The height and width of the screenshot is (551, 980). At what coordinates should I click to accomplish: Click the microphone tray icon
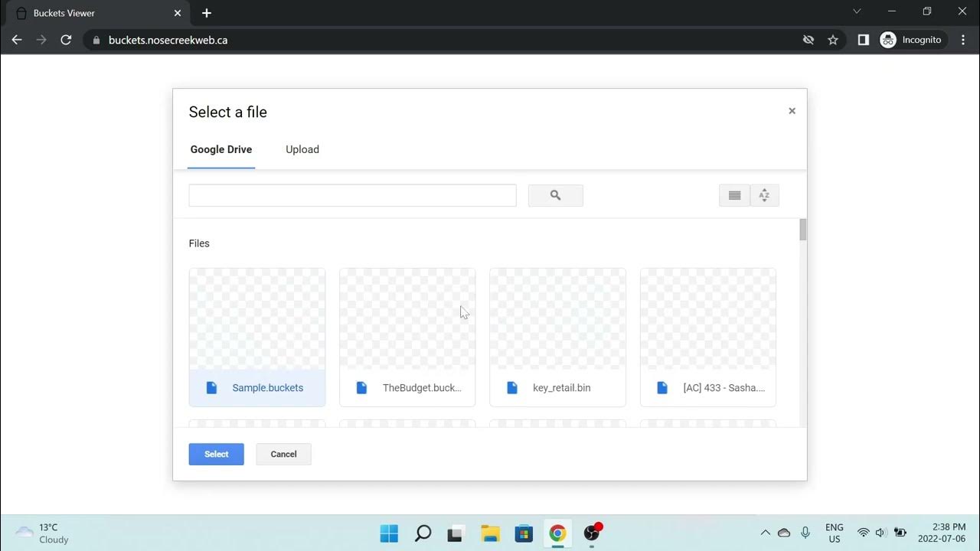coord(805,533)
